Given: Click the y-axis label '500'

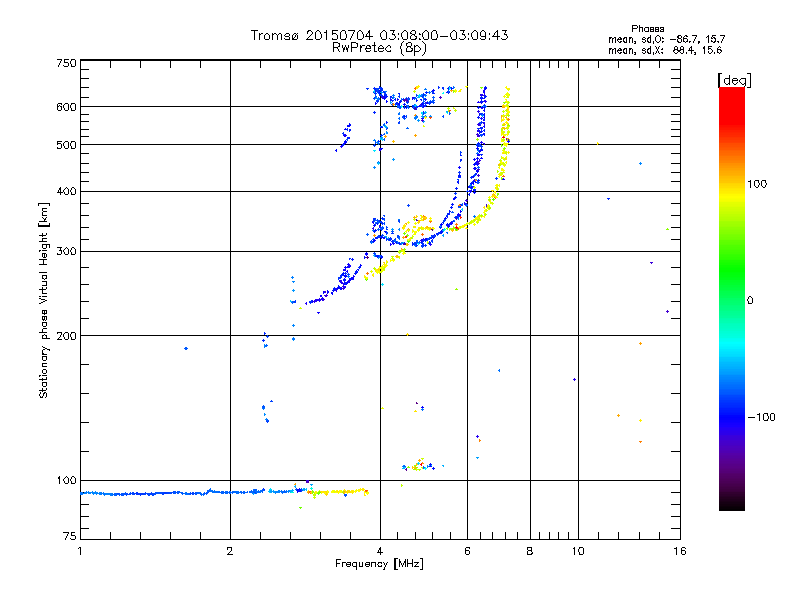Looking at the screenshot, I should pyautogui.click(x=66, y=145).
